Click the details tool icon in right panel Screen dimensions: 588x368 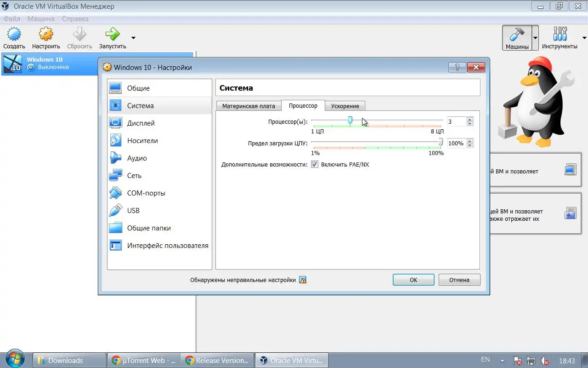coord(570,169)
